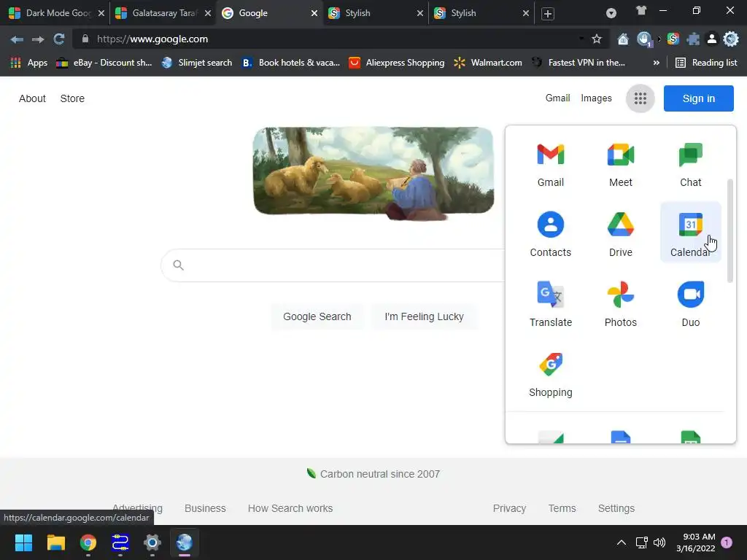Open Google Translate app
747x560 pixels.
coord(550,304)
